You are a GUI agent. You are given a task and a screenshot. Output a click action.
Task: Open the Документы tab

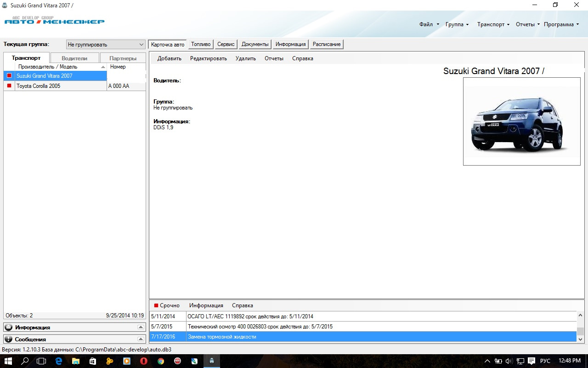(x=255, y=44)
